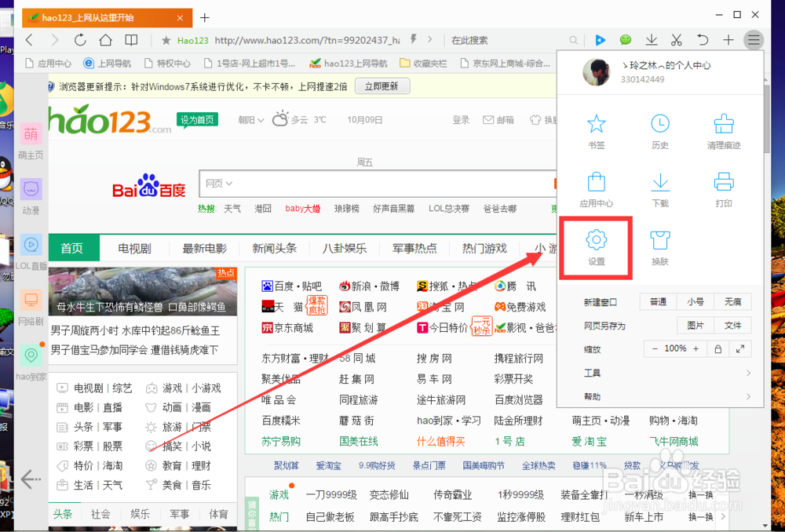Image resolution: width=785 pixels, height=532 pixels.
Task: Open the 朝阳 city dropdown
Action: tap(251, 120)
